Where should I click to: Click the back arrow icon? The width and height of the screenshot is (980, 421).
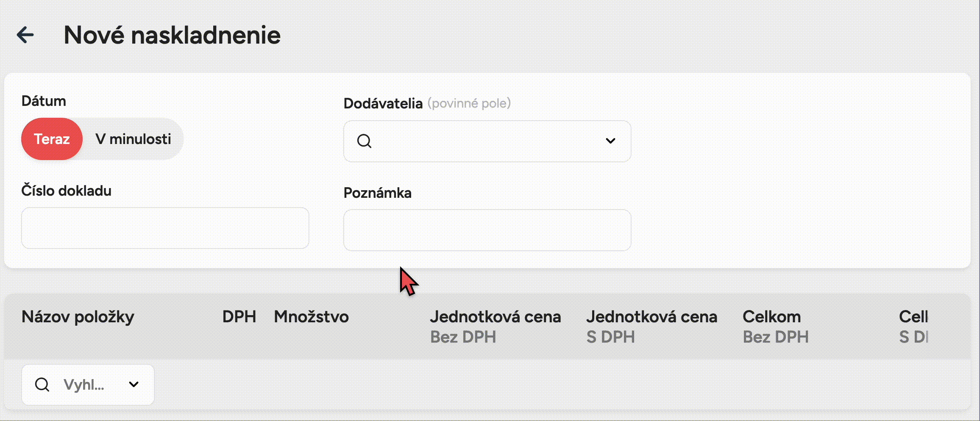point(25,35)
